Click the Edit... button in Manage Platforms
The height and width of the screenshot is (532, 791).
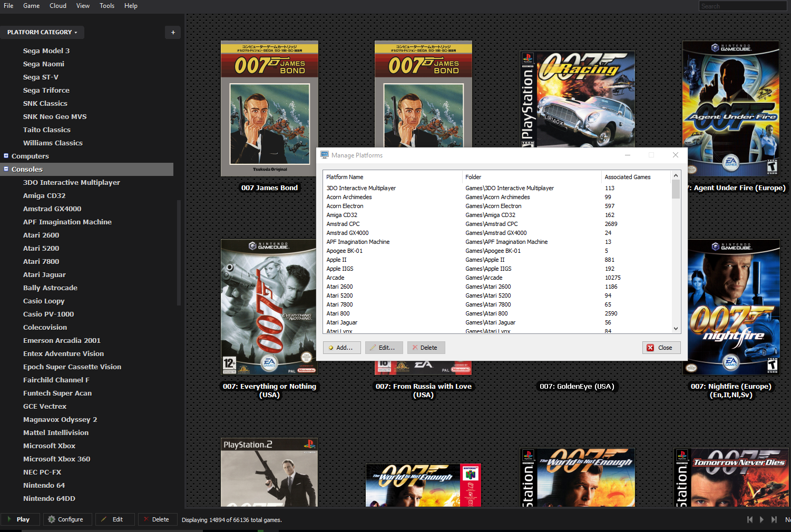pyautogui.click(x=384, y=348)
